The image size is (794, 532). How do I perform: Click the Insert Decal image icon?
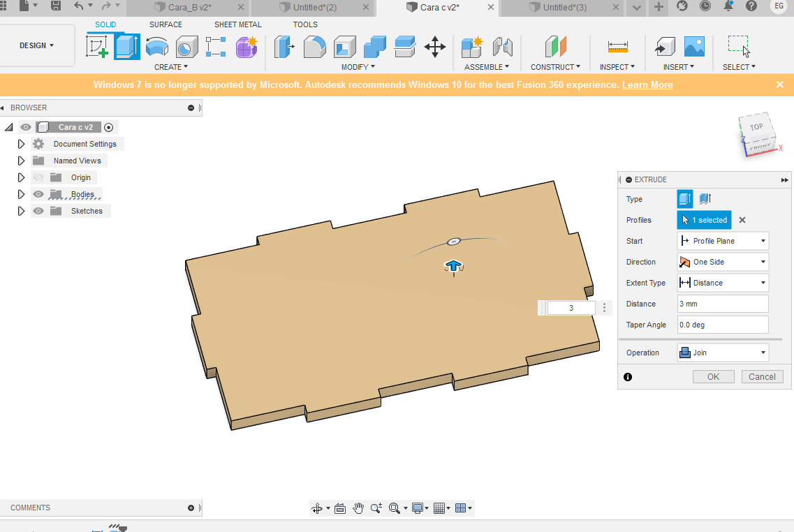pos(694,47)
